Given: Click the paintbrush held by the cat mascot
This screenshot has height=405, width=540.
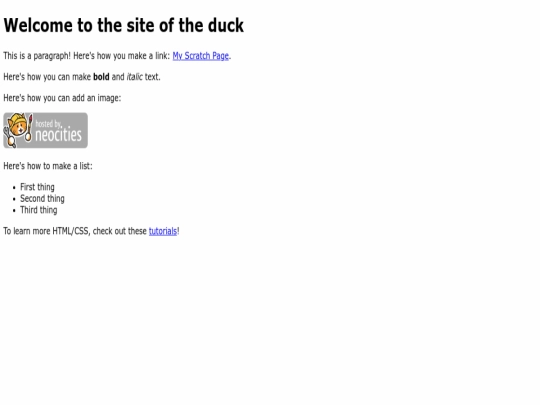Looking at the screenshot, I should pos(29,128).
